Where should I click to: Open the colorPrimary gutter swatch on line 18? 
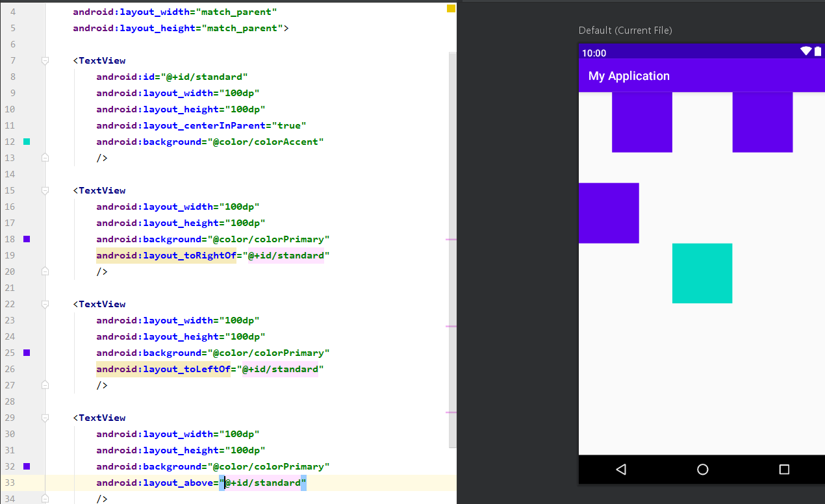click(x=27, y=239)
